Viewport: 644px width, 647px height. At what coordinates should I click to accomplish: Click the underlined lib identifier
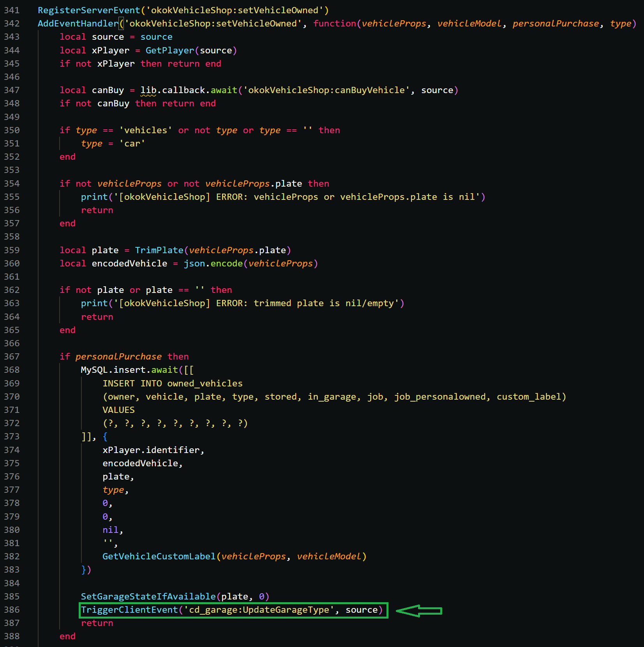148,90
